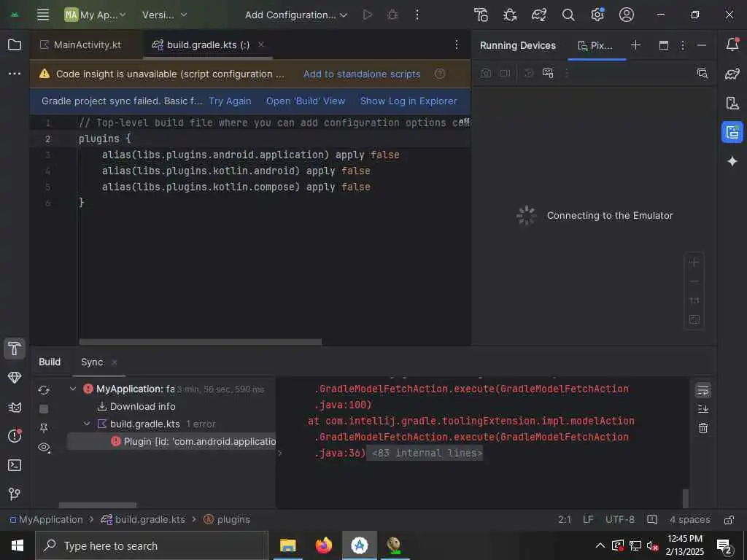
Task: Open the account profile icon
Action: 627,15
